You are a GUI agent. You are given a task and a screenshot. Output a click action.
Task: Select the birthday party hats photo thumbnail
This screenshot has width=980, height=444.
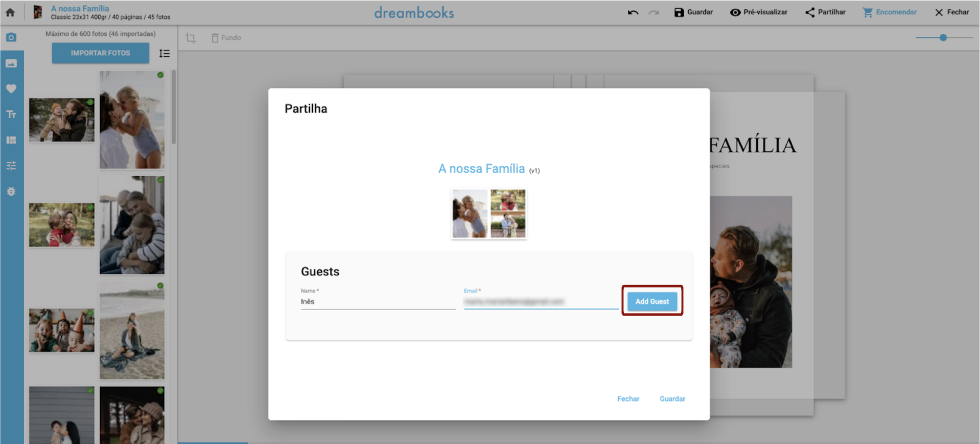[x=62, y=330]
